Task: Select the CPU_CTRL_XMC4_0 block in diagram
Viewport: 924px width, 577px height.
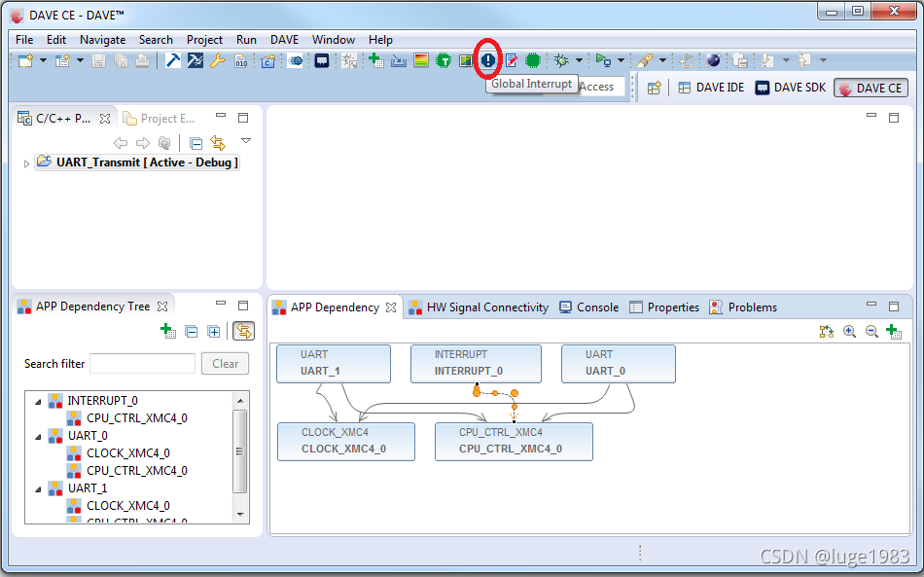Action: 514,442
